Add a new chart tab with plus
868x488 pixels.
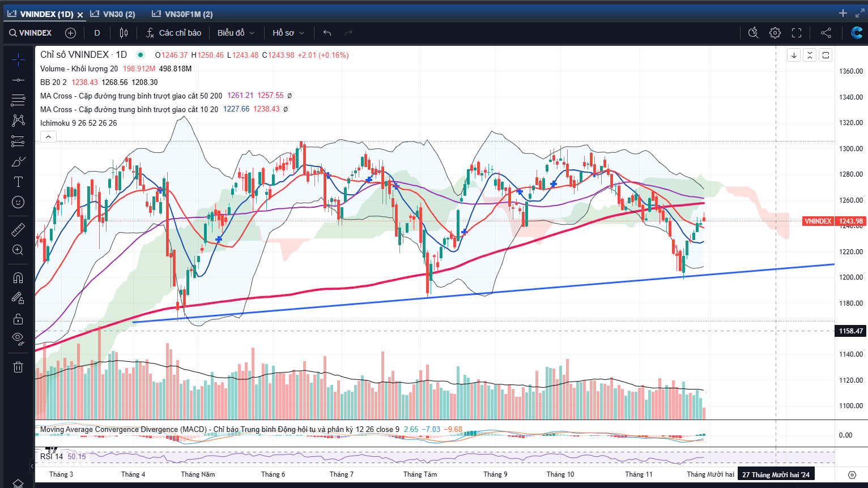[843, 13]
